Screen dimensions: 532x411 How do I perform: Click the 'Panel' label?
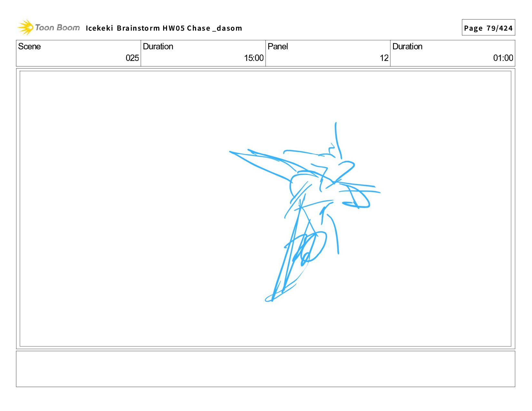[x=278, y=46]
